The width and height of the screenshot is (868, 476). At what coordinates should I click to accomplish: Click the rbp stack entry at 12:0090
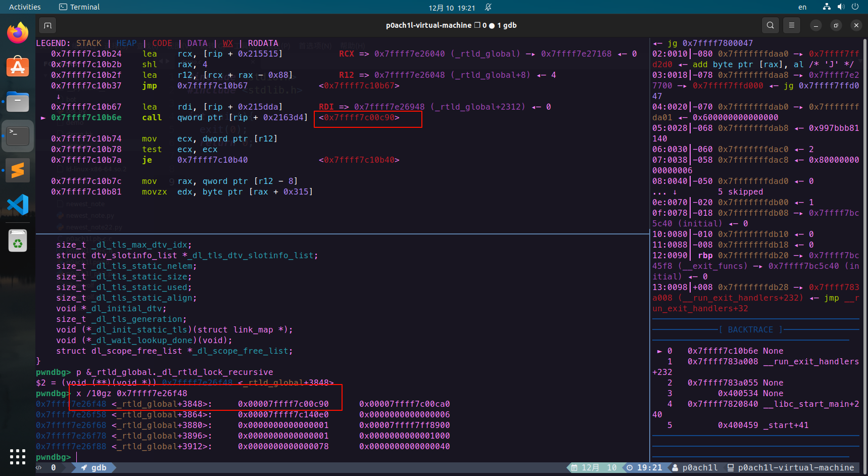click(x=705, y=255)
